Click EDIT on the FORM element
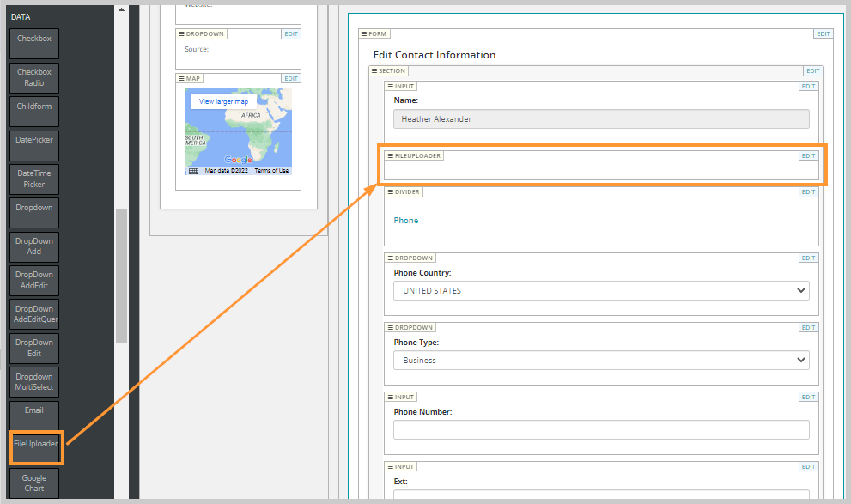Image resolution: width=851 pixels, height=504 pixels. coord(823,33)
